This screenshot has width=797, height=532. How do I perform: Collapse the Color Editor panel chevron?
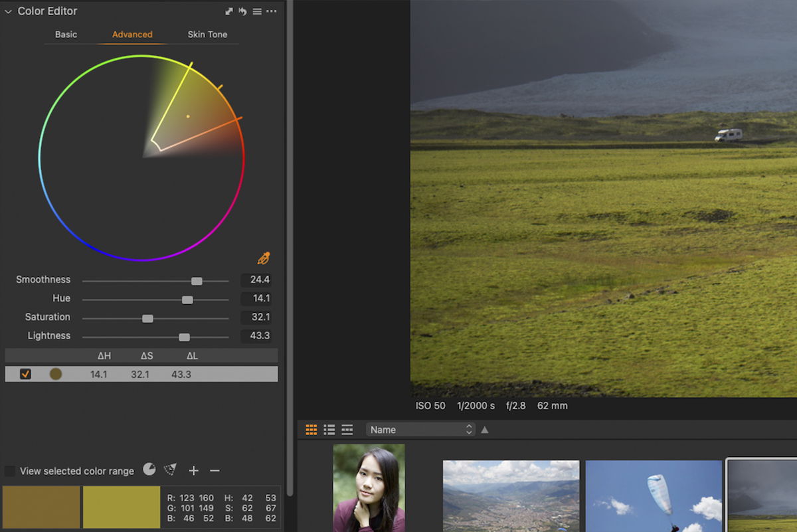point(7,11)
